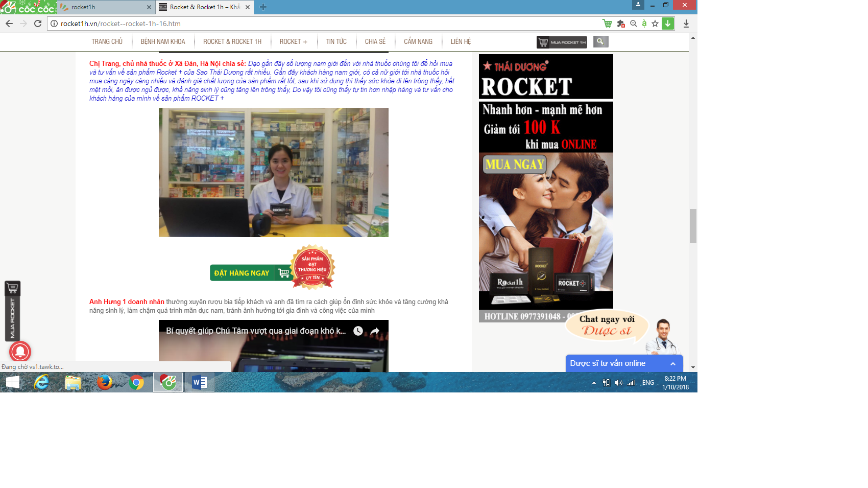The width and height of the screenshot is (868, 488).
Task: Show hidden system tray icons
Action: tap(594, 383)
